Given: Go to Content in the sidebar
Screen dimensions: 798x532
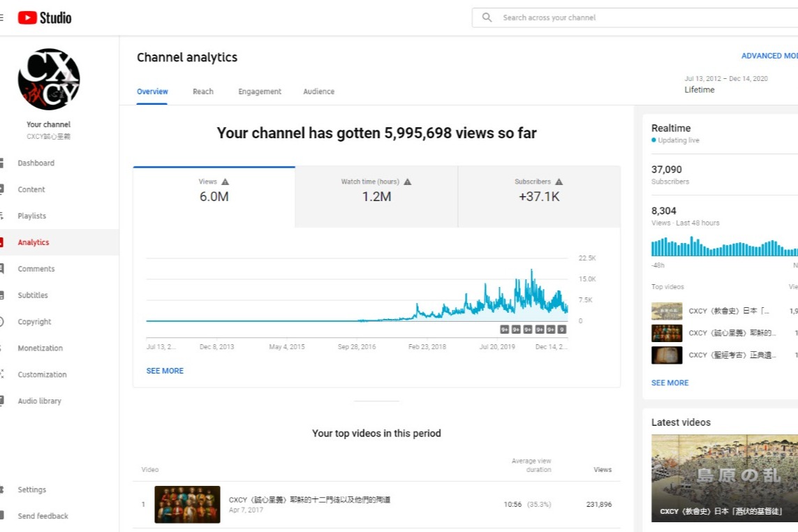Looking at the screenshot, I should pos(31,190).
